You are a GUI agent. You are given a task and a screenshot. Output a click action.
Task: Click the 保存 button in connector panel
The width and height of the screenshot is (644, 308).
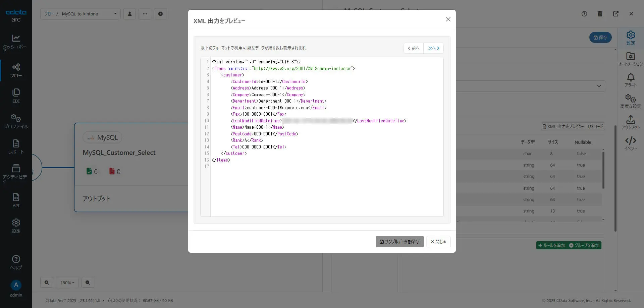(600, 38)
